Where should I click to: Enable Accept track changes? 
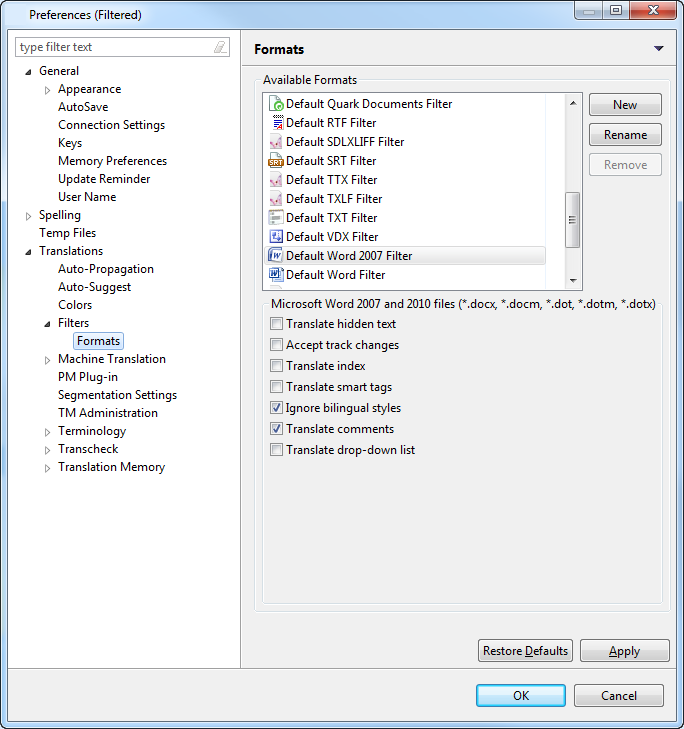click(276, 345)
